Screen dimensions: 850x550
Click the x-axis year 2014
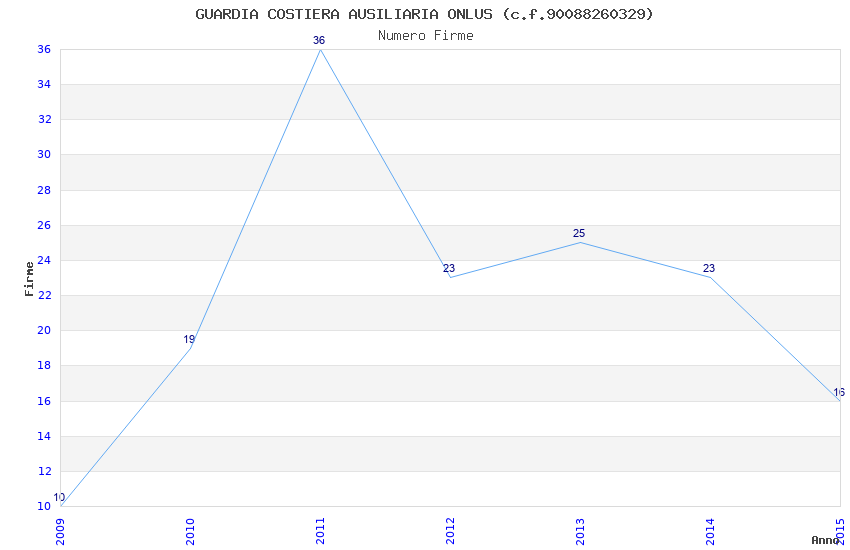710,532
